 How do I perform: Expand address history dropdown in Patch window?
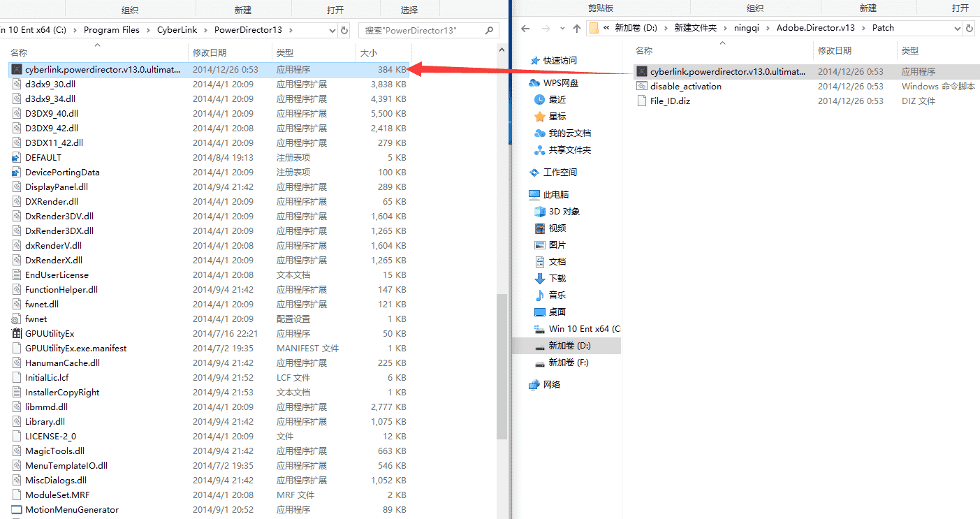click(958, 29)
